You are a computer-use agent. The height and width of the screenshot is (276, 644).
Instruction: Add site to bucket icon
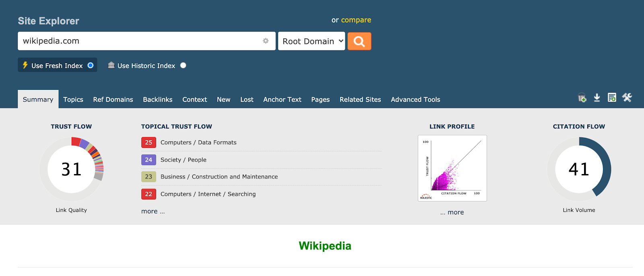(582, 98)
